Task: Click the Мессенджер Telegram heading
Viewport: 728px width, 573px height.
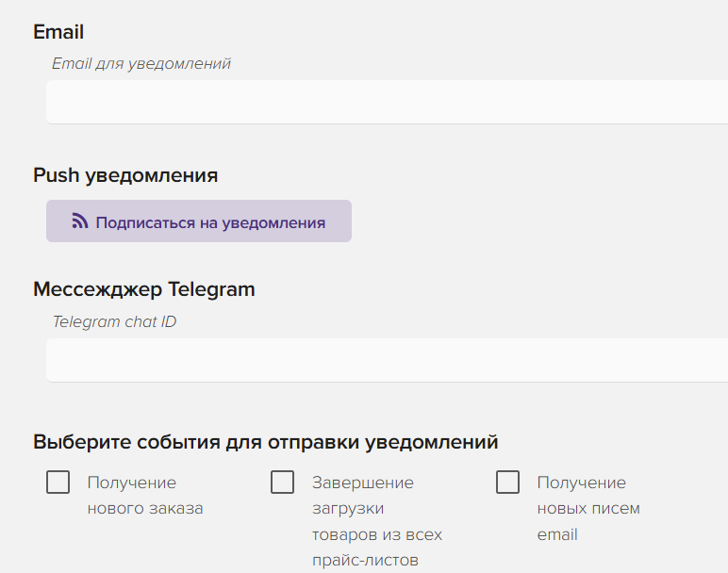Action: tap(144, 289)
